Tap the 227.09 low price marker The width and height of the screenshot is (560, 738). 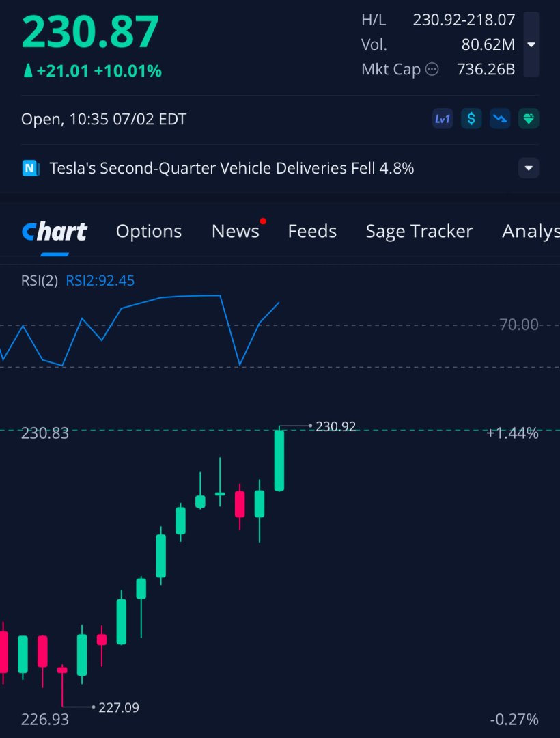(119, 707)
